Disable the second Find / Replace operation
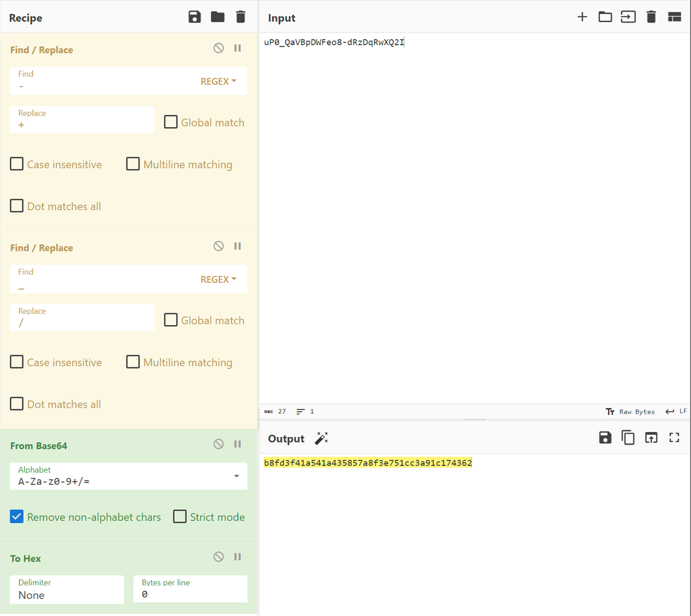The image size is (691, 616). click(218, 246)
